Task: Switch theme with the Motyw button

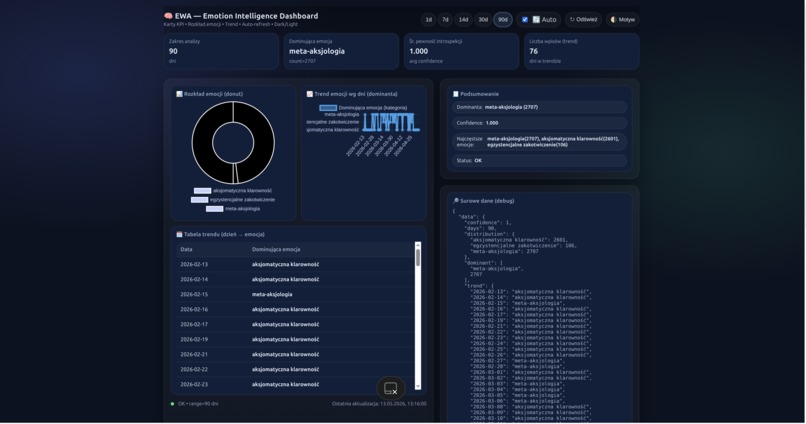Action: pos(622,20)
